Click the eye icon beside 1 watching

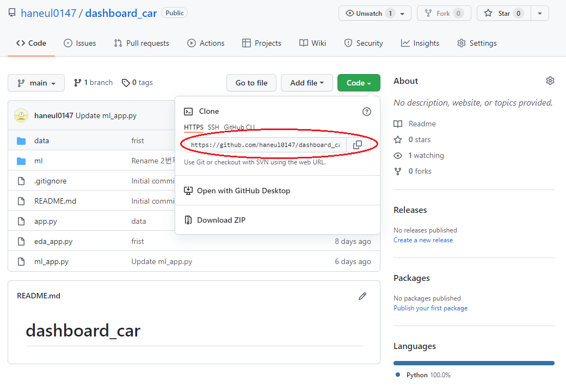398,156
